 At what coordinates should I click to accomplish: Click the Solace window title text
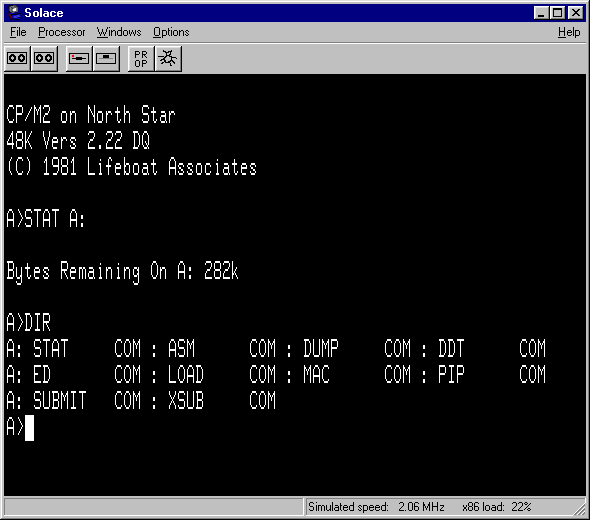(44, 13)
